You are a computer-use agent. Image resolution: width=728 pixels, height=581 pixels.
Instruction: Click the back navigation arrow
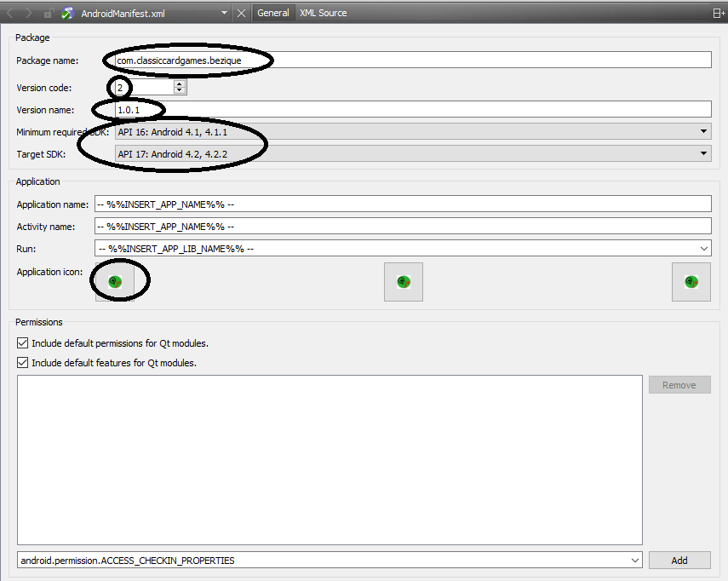(9, 13)
